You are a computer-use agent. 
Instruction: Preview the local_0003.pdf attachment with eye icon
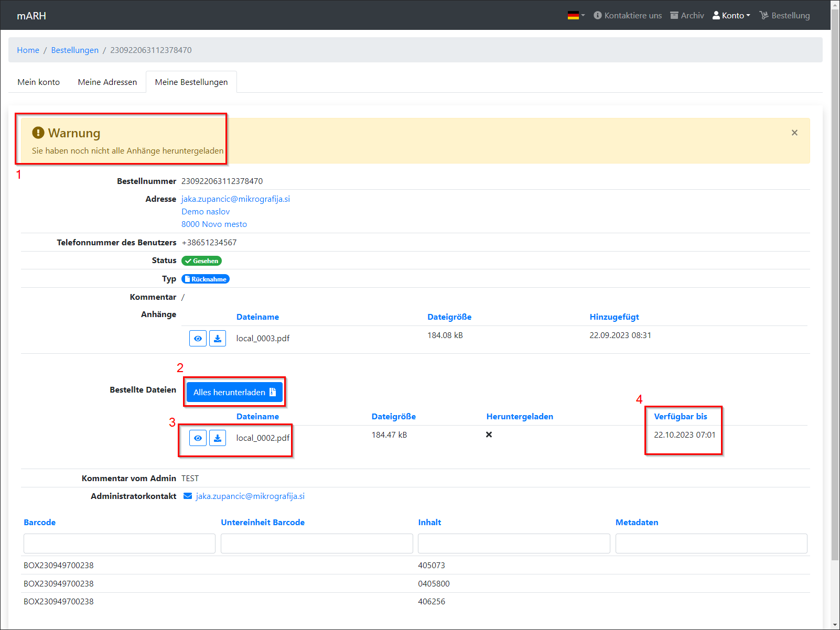coord(198,339)
